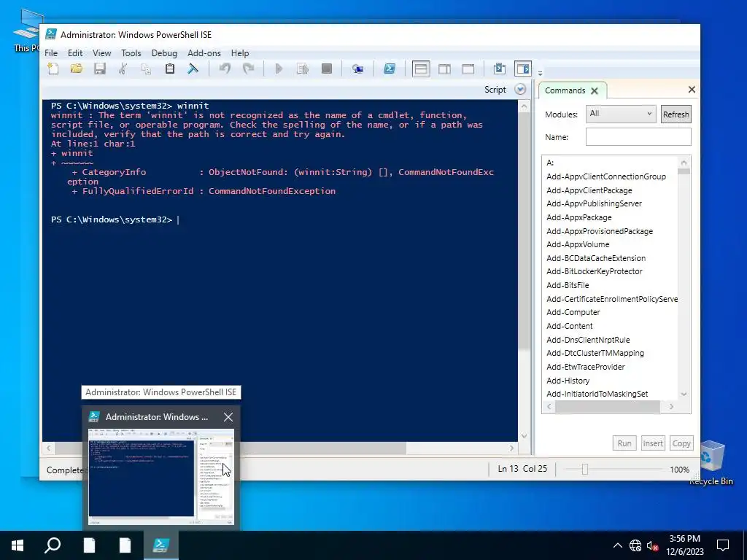Open the Edit menu
Viewport: 747px width, 560px height.
(75, 52)
